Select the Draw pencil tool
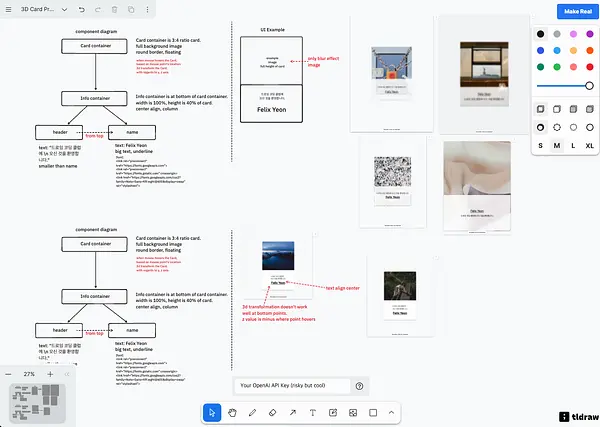The image size is (600, 427). click(252, 412)
